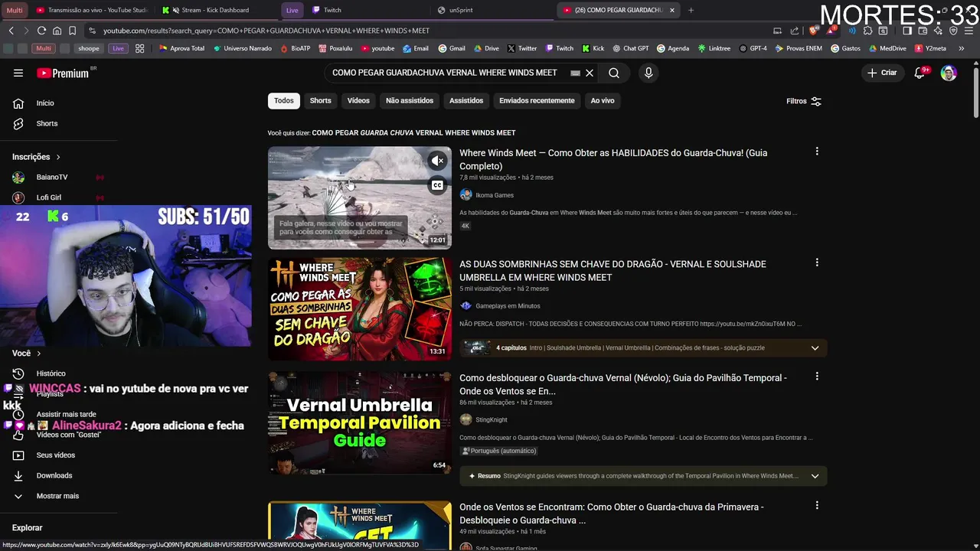Select the Não assistidos chip
Image resolution: width=980 pixels, height=551 pixels.
click(x=410, y=100)
